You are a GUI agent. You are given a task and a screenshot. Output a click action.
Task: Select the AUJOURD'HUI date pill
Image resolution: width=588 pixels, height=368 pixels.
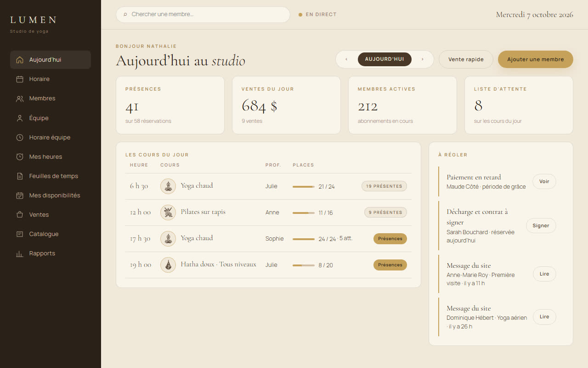(384, 59)
